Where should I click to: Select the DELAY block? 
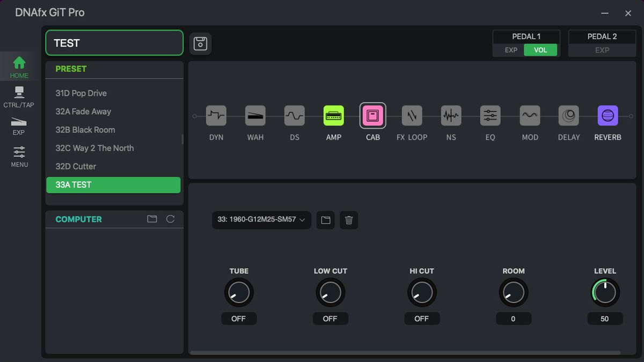[569, 115]
